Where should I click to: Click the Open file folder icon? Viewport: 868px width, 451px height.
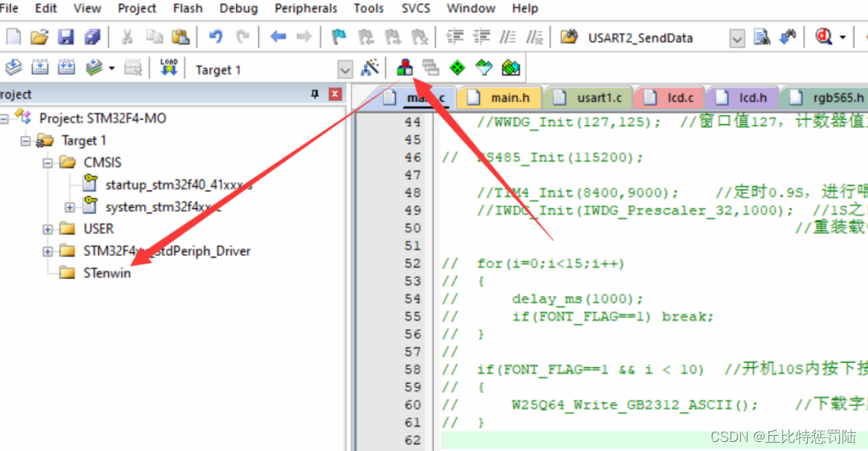coord(40,37)
